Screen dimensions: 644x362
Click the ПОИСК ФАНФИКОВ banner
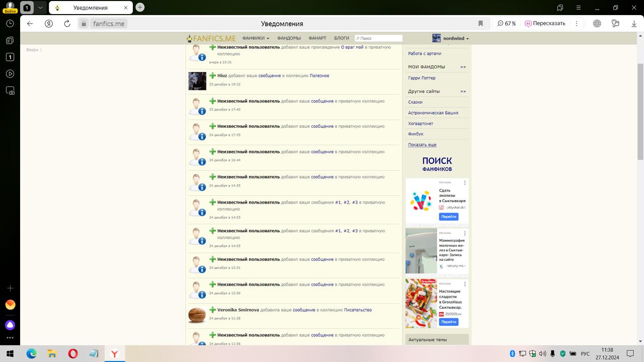[437, 164]
